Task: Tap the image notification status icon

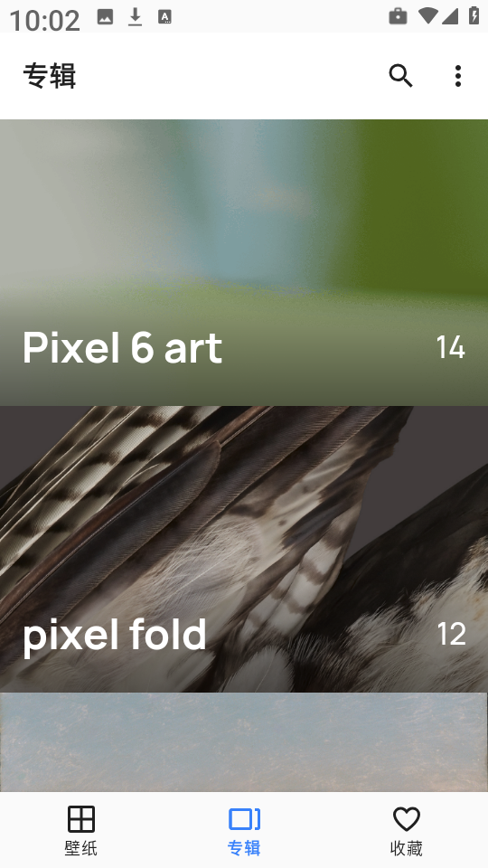Action: [105, 17]
